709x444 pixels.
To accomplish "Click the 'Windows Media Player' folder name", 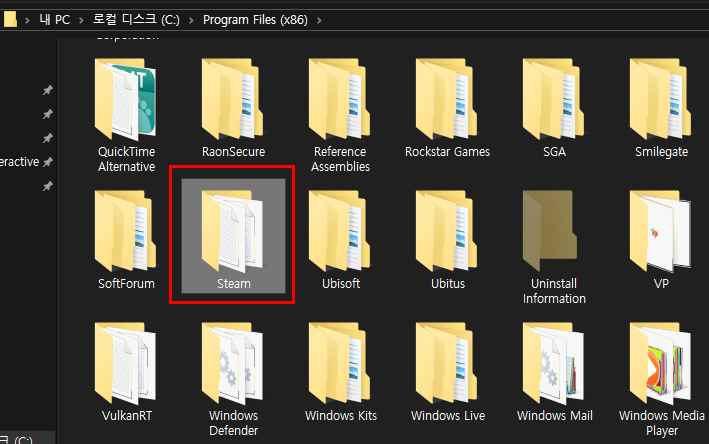I will [x=662, y=423].
